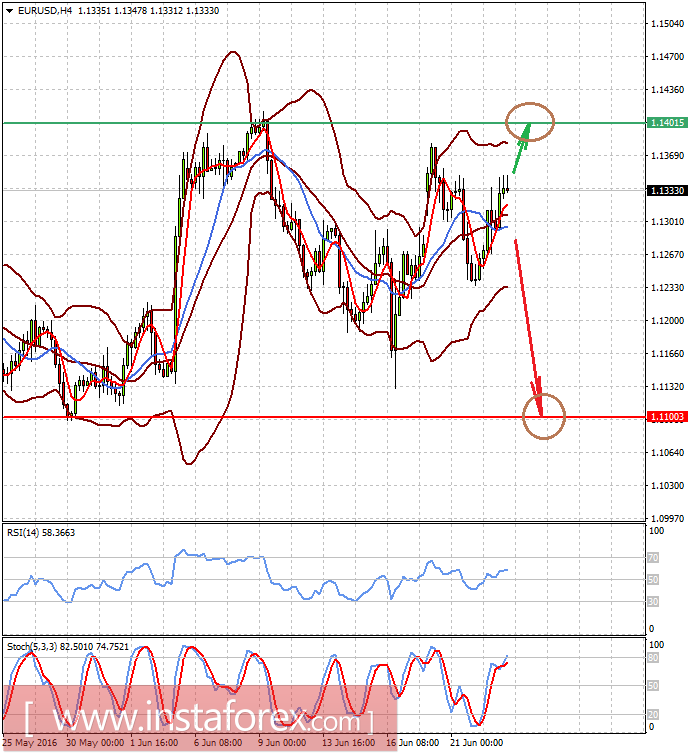Click the 21 Jun 00:00 time label
Image resolution: width=688 pixels, height=754 pixels.
(476, 743)
